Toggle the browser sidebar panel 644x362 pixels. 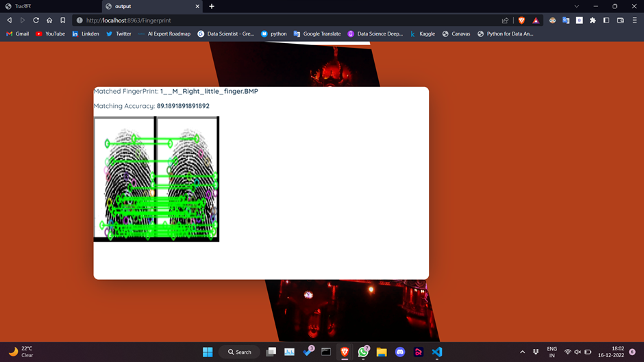(606, 20)
